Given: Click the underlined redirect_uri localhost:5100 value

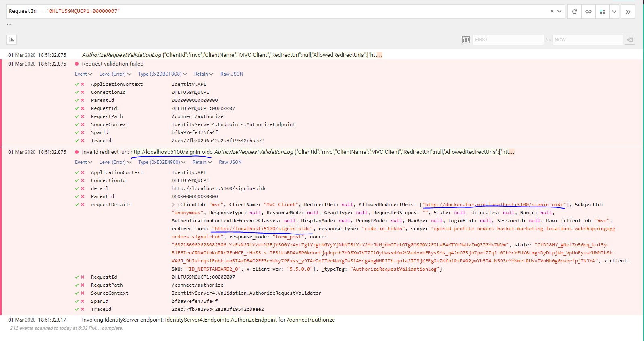Looking at the screenshot, I should 262,229.
